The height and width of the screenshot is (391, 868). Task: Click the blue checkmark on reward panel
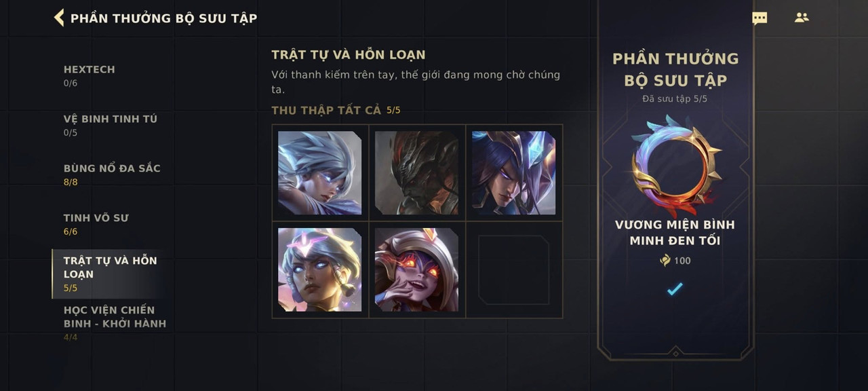675,289
